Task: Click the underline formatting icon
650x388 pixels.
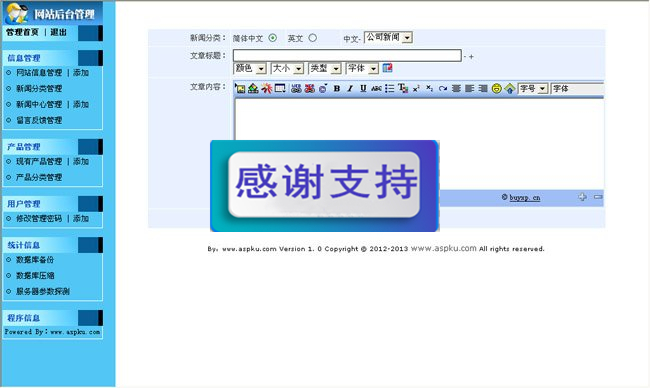Action: point(363,88)
